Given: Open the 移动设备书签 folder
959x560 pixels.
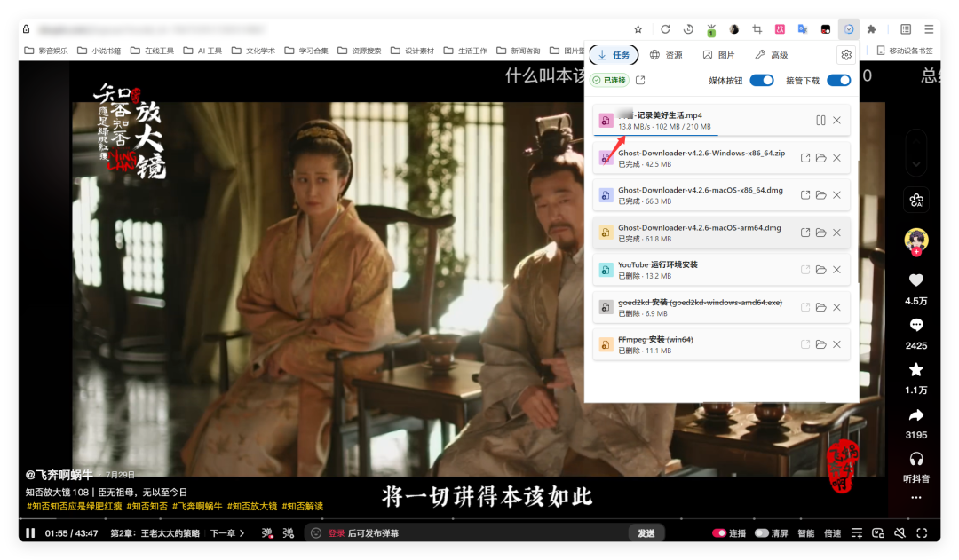Looking at the screenshot, I should (905, 51).
